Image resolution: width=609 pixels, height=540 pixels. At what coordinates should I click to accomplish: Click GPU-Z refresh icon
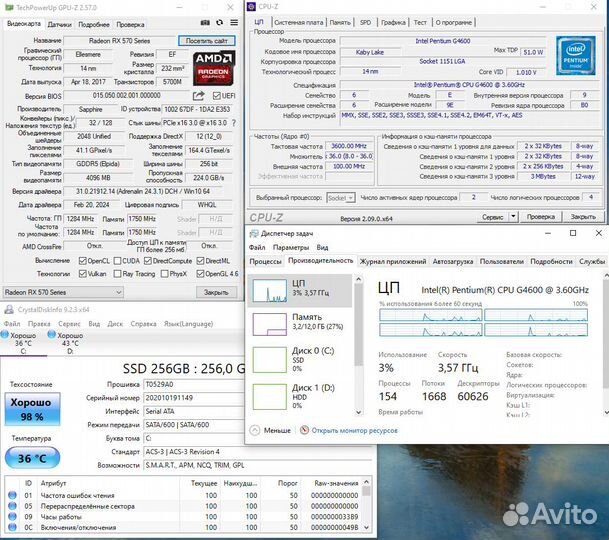[x=219, y=23]
